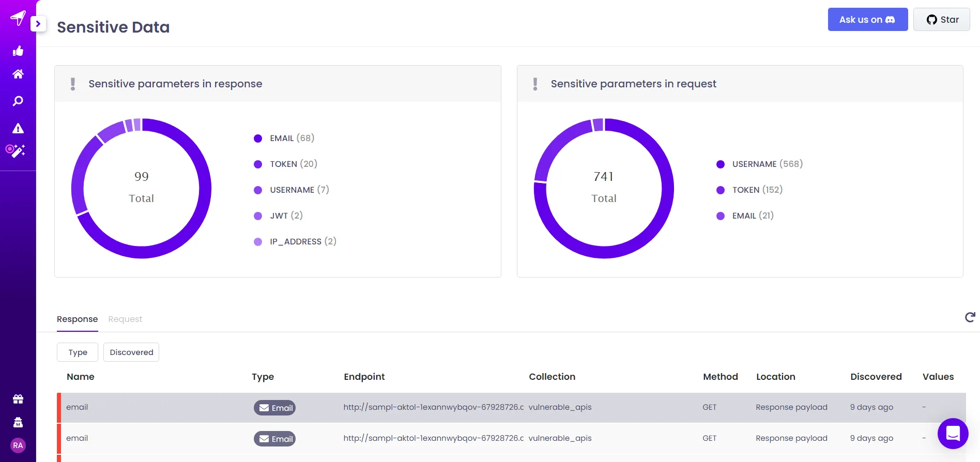The image size is (980, 462).
Task: Click vulnerable_apis in the first row
Action: pyautogui.click(x=560, y=407)
